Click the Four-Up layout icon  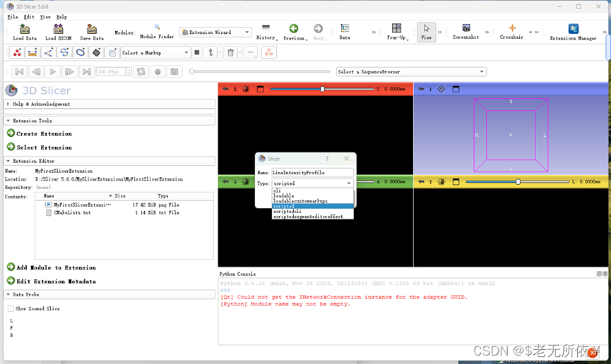(x=397, y=32)
